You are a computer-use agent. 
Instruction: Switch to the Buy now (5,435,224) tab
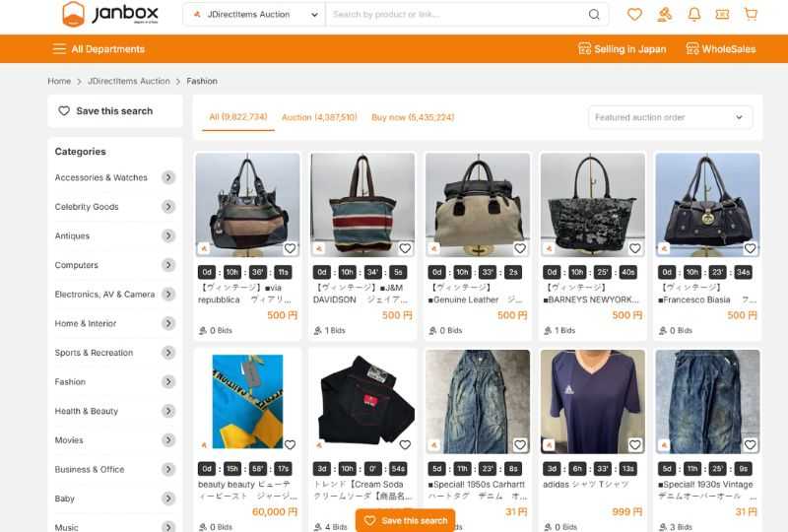pyautogui.click(x=413, y=117)
